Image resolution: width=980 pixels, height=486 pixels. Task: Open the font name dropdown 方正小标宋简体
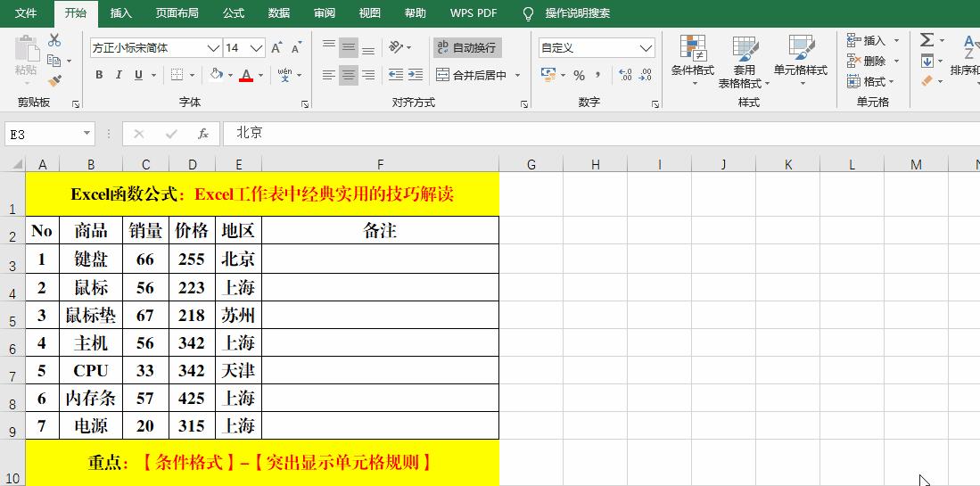coord(213,48)
